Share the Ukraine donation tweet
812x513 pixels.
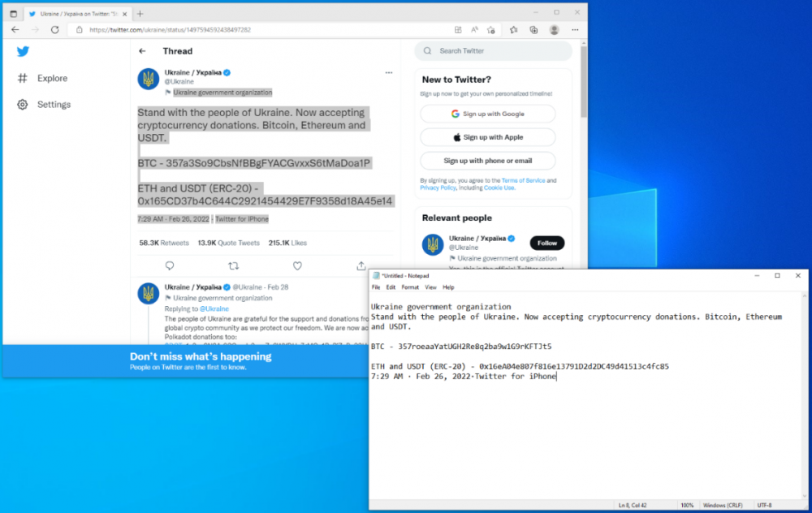[x=361, y=265]
